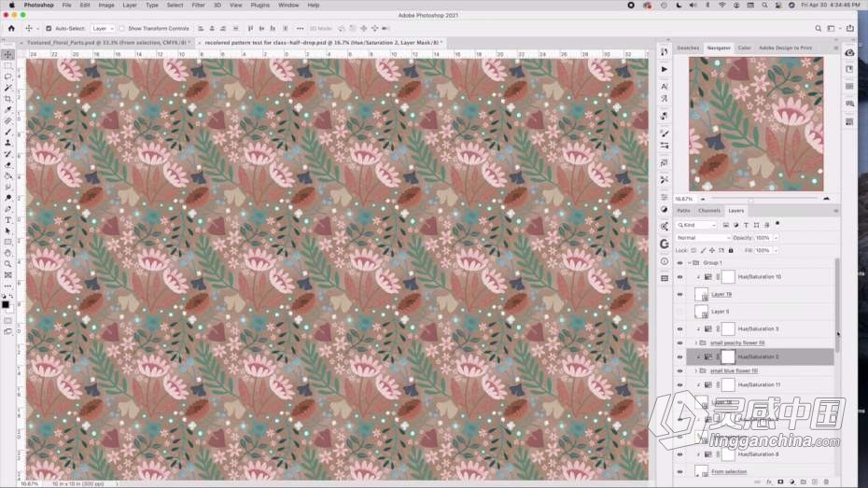Click the Play actions icon in panel strip

(665, 69)
